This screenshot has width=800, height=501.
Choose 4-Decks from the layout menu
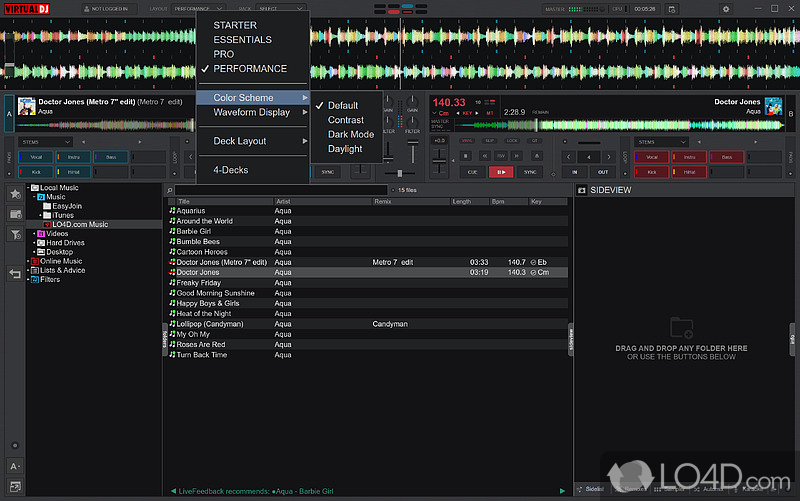pyautogui.click(x=230, y=170)
